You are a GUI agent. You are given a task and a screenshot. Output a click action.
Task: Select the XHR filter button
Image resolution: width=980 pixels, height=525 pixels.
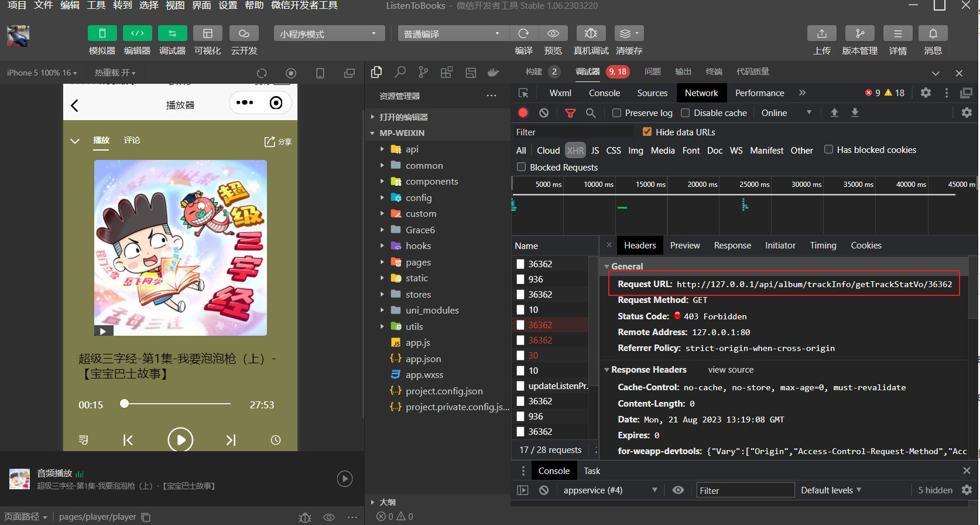575,151
